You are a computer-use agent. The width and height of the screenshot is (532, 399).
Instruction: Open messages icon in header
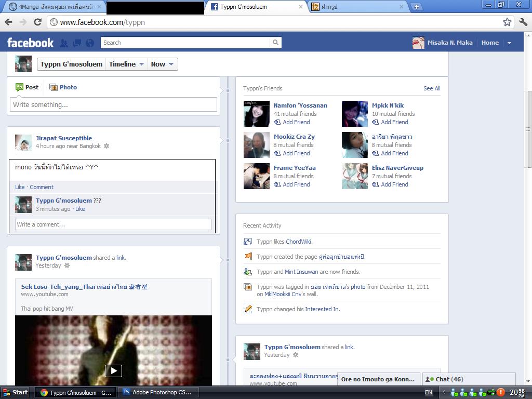77,43
